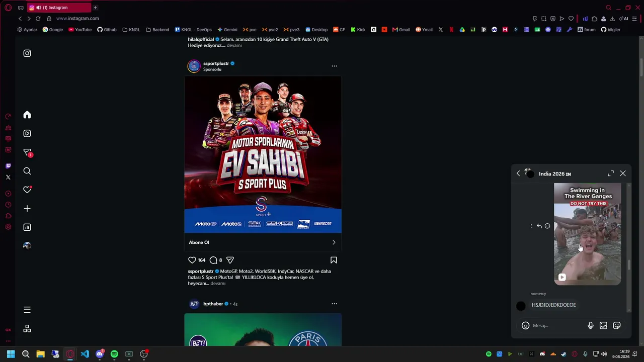This screenshot has width=644, height=362.
Task: Open the volume control in system tray
Action: pos(604,354)
